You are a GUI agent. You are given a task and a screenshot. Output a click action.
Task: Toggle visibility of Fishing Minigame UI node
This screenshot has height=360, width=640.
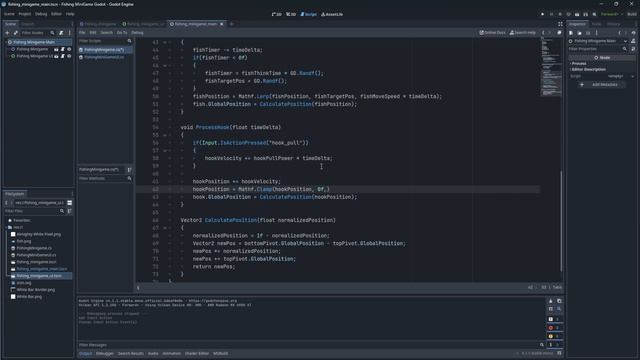[69, 56]
